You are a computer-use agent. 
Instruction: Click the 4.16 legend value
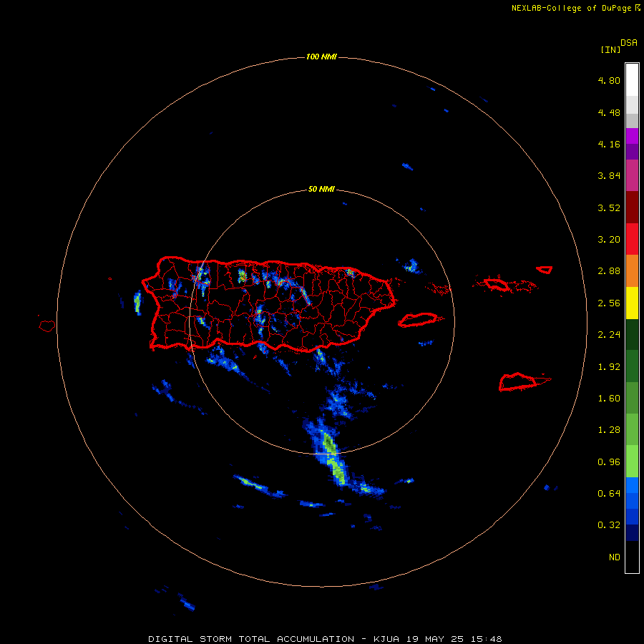point(609,144)
